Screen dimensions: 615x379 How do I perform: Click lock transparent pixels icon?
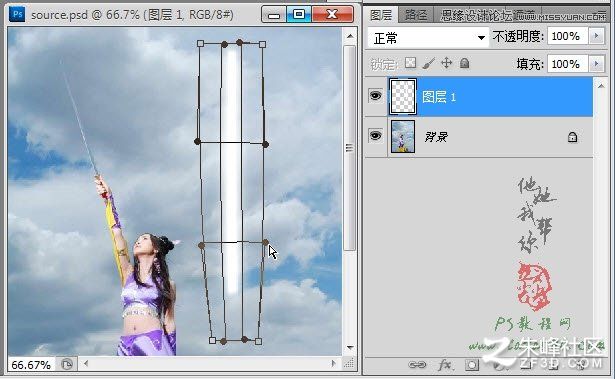tap(410, 63)
